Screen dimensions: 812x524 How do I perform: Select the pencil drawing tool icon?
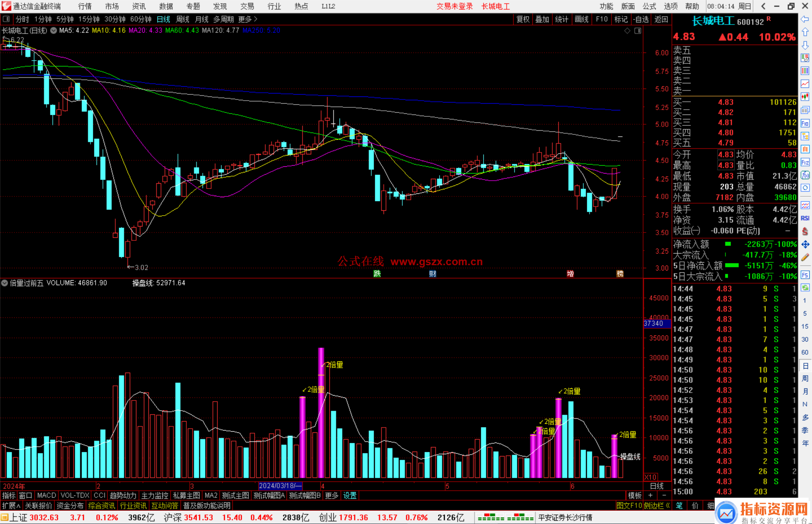pos(805,257)
